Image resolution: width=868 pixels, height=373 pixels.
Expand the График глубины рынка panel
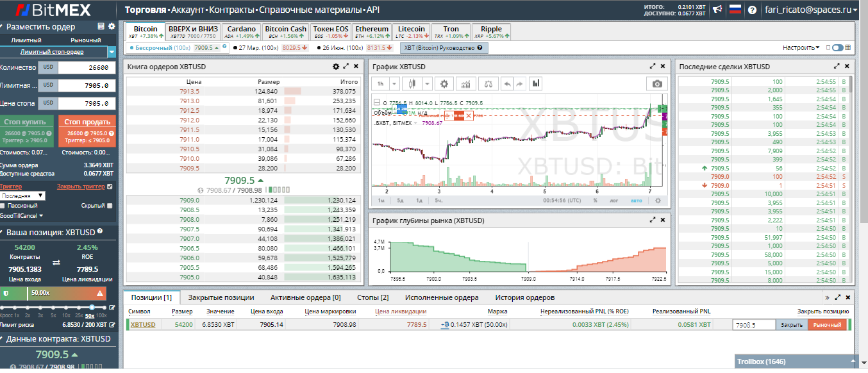click(653, 220)
